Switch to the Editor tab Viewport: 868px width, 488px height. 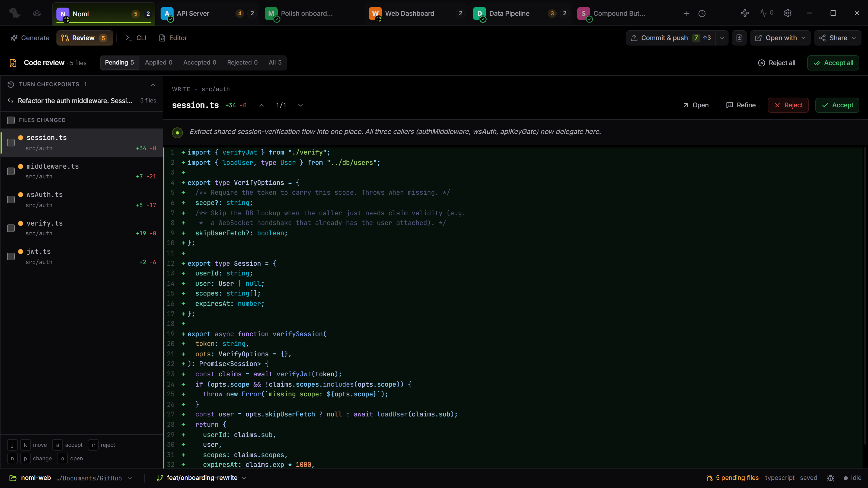(173, 38)
